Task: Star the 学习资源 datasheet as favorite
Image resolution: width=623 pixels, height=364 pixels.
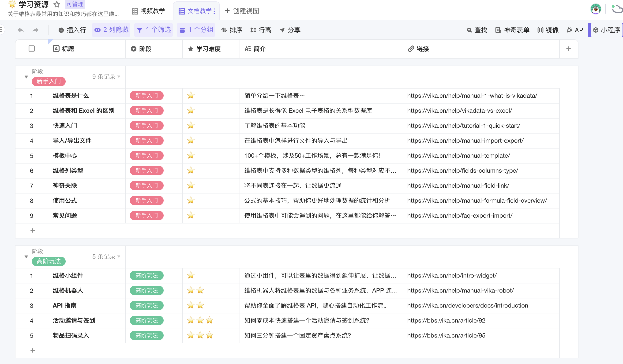Action: tap(57, 4)
